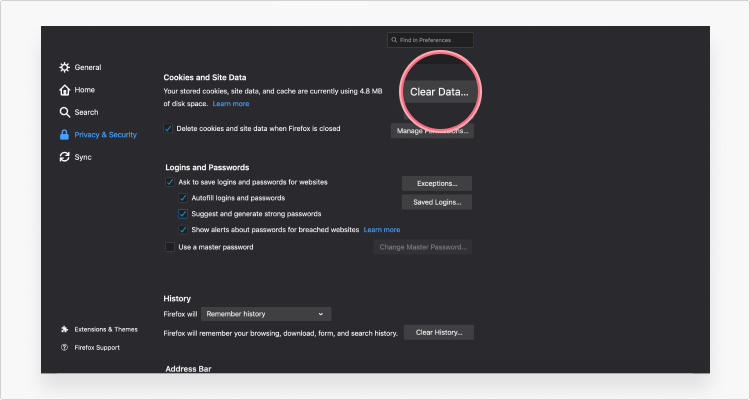The width and height of the screenshot is (750, 400).
Task: Click the magnifier in Find in Preferences
Action: pyautogui.click(x=394, y=40)
